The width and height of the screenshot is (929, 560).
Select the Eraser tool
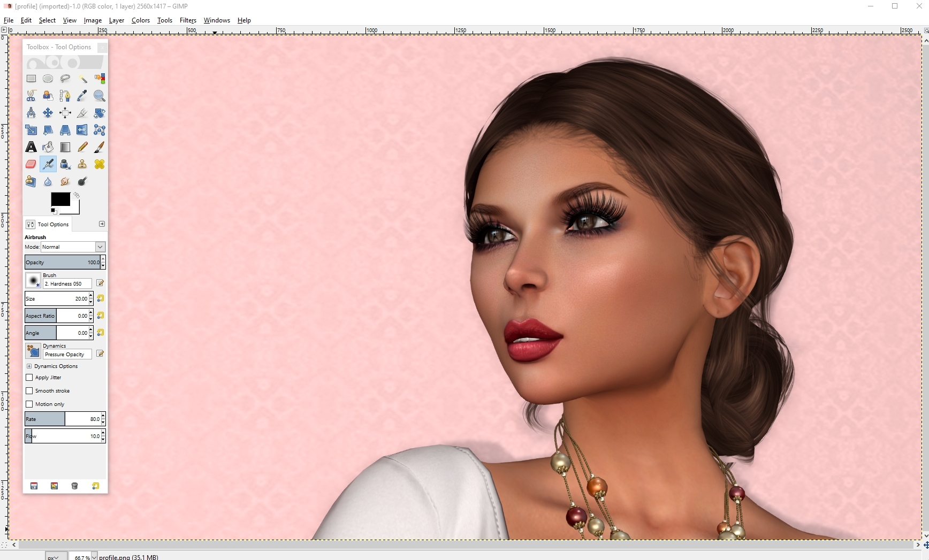pyautogui.click(x=31, y=164)
